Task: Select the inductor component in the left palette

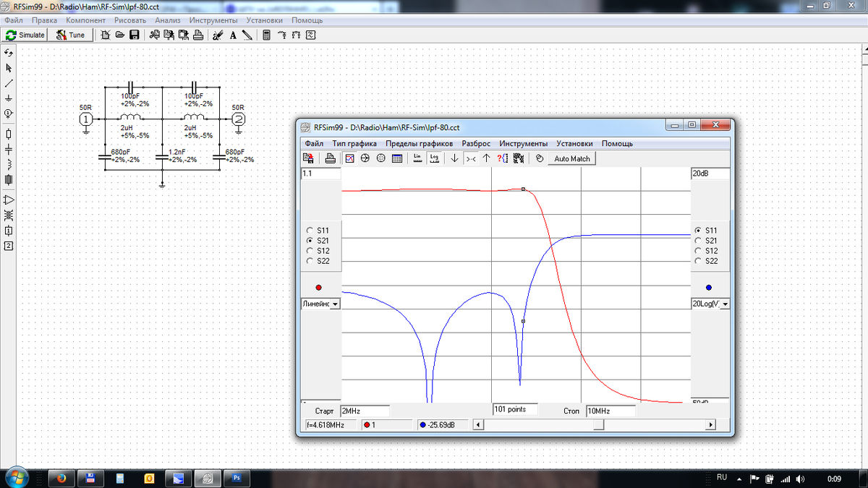Action: [x=9, y=163]
